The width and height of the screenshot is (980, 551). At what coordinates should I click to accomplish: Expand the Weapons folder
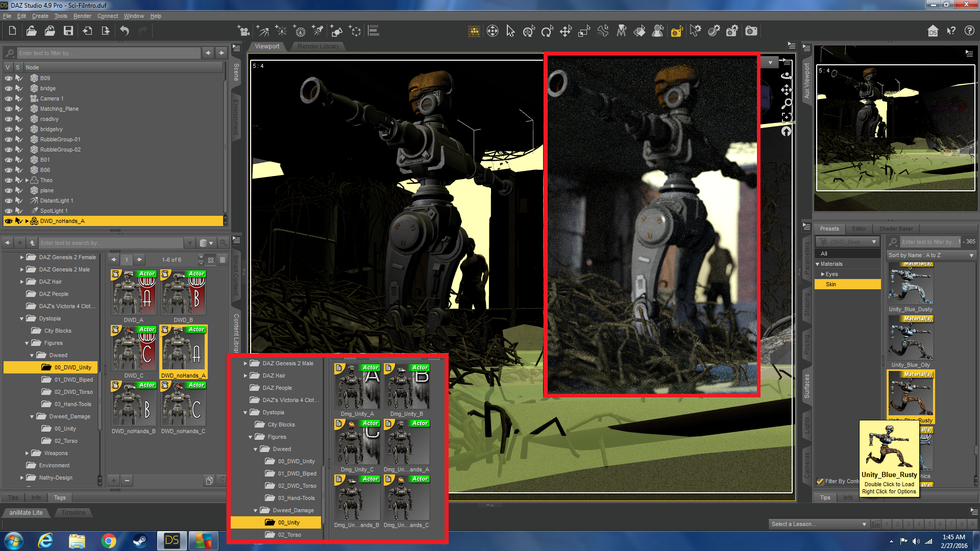coord(27,453)
